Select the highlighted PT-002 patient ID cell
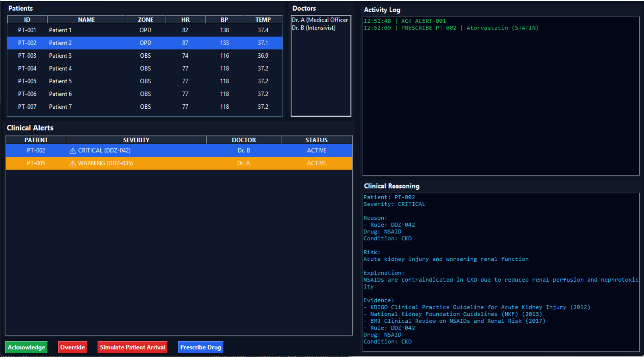This screenshot has height=357, width=644. (x=27, y=43)
